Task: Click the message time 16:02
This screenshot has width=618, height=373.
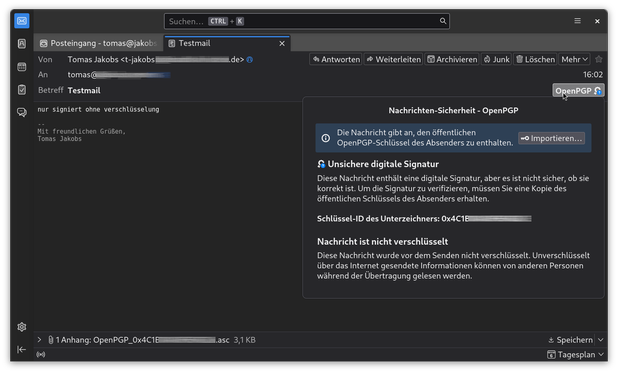Action: click(593, 75)
